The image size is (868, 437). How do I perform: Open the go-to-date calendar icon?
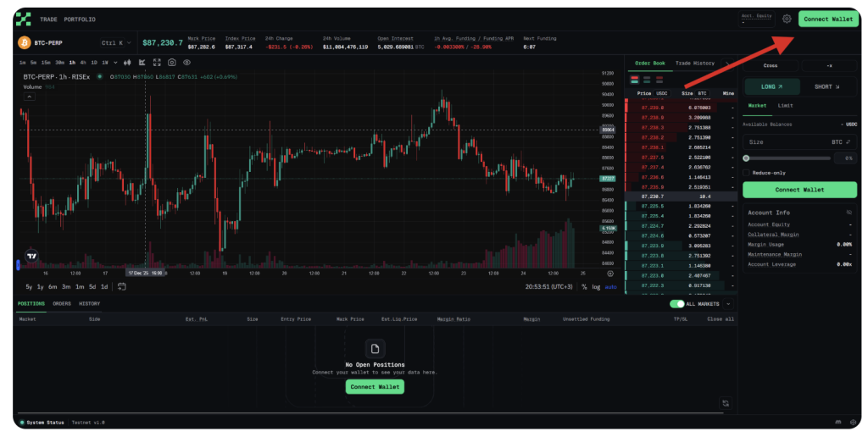[122, 286]
